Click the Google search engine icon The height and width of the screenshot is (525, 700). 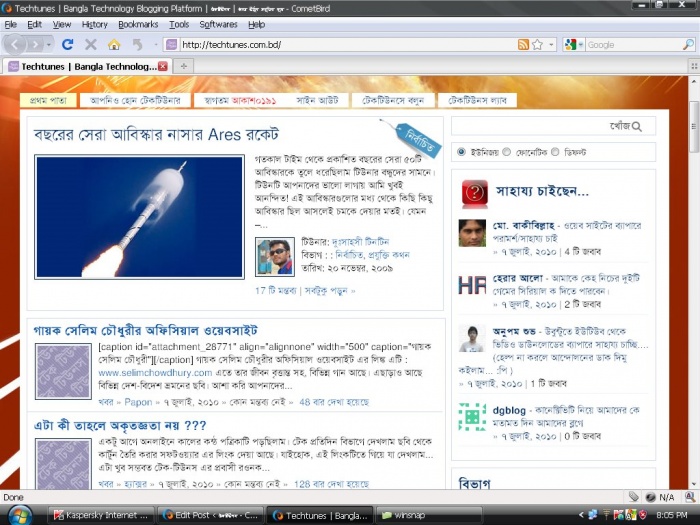[x=570, y=44]
